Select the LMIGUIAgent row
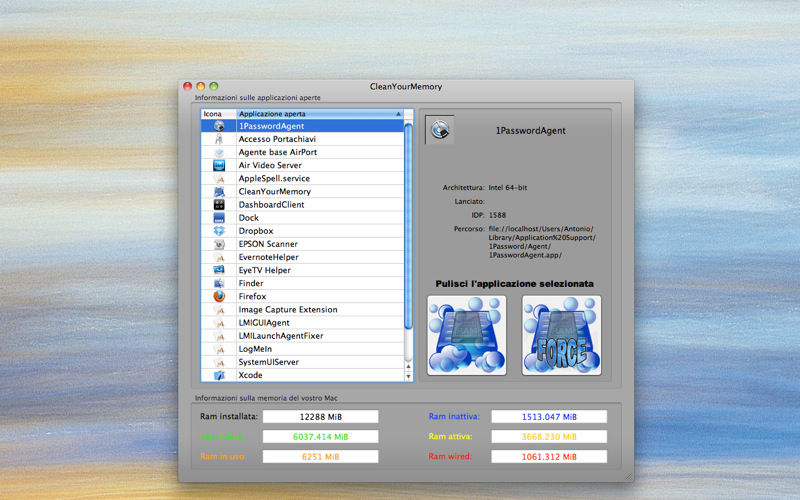 303,323
